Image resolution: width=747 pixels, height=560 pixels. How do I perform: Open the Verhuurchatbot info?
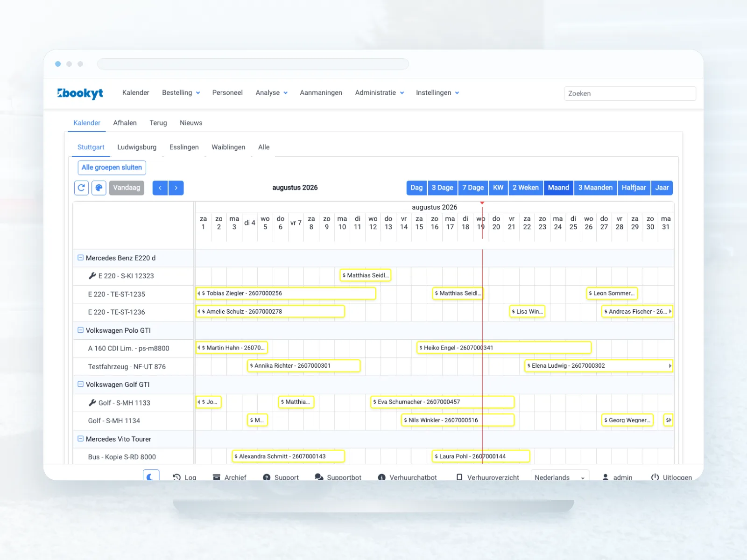pyautogui.click(x=407, y=477)
